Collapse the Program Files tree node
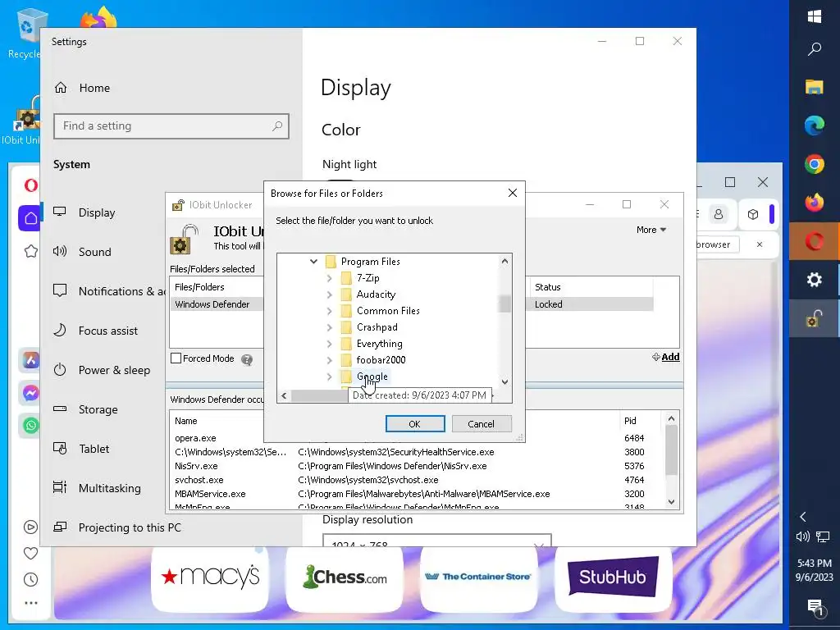Screen dimensions: 840x630 (313, 262)
